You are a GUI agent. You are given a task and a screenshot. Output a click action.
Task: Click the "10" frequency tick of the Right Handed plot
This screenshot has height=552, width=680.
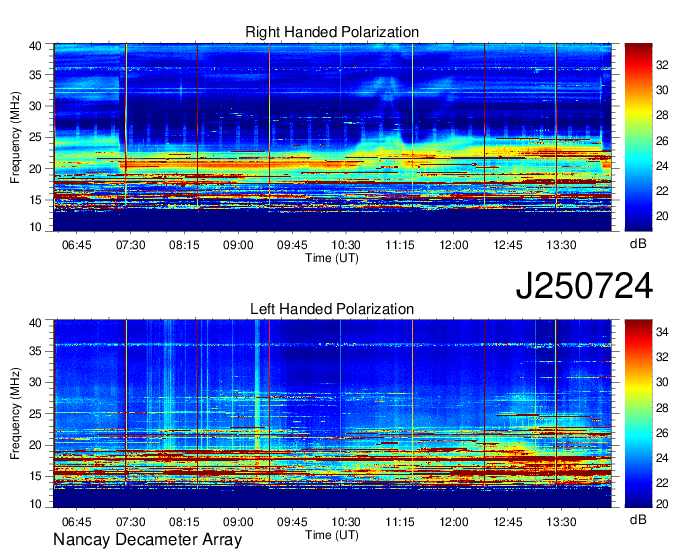coord(35,227)
